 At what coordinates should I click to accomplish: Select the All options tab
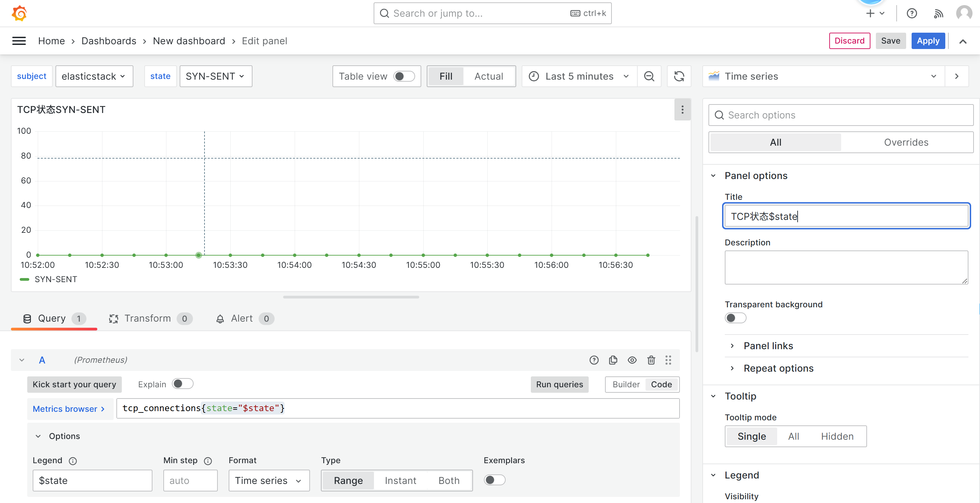click(x=775, y=142)
